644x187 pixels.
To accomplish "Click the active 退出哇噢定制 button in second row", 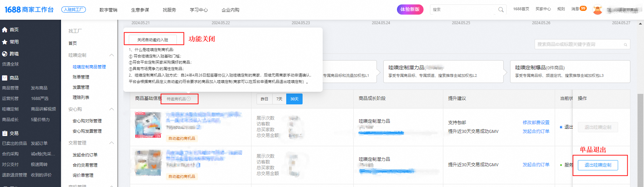I will click(x=598, y=165).
